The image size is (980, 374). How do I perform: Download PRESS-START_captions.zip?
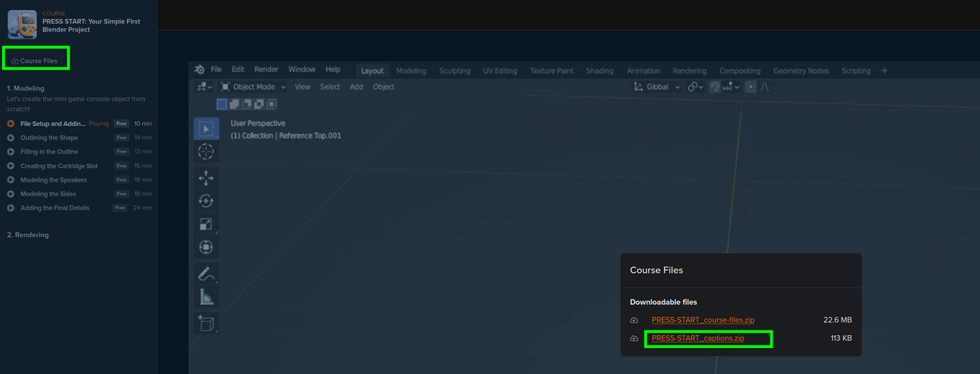click(697, 338)
